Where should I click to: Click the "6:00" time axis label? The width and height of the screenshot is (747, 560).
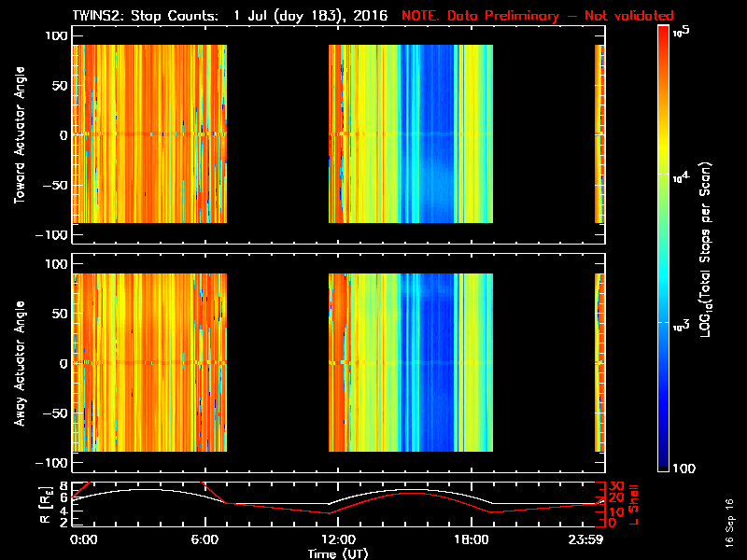pos(204,540)
